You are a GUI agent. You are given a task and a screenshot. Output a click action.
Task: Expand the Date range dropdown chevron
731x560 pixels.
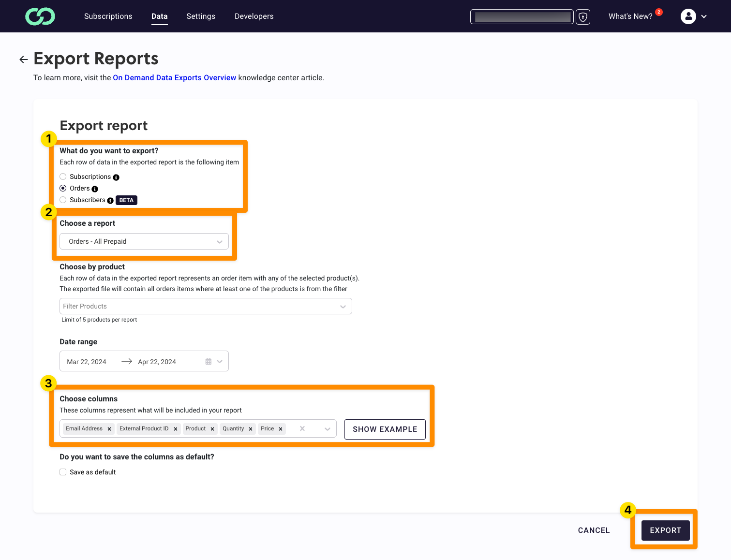coord(220,361)
